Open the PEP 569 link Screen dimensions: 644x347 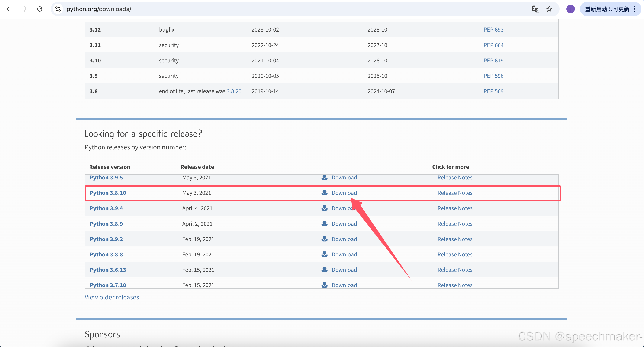[x=493, y=91]
